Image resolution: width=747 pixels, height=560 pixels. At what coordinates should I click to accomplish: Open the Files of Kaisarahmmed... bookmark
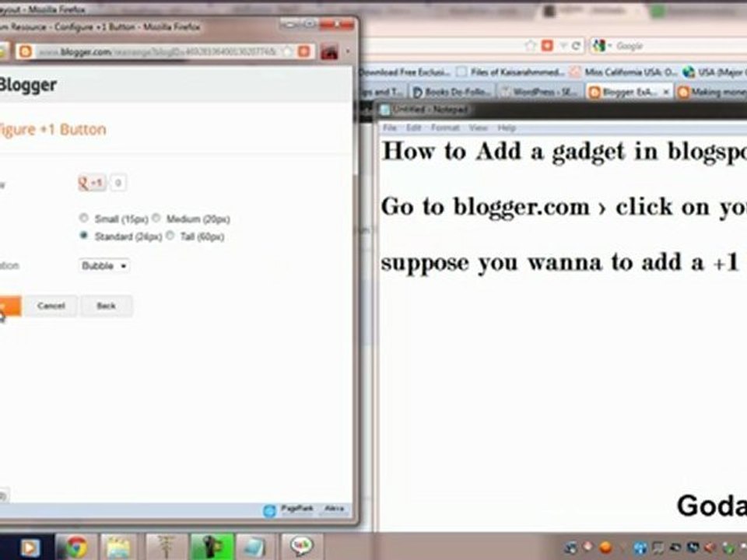coord(510,72)
